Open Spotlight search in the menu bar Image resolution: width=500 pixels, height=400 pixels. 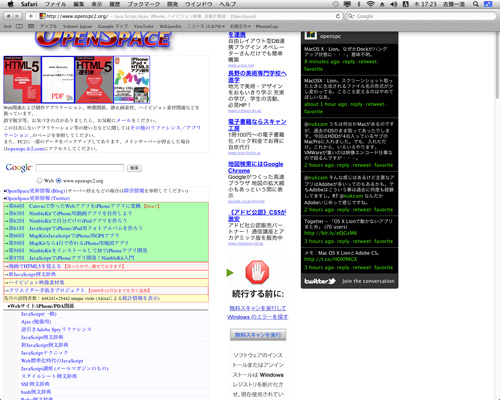476,4
